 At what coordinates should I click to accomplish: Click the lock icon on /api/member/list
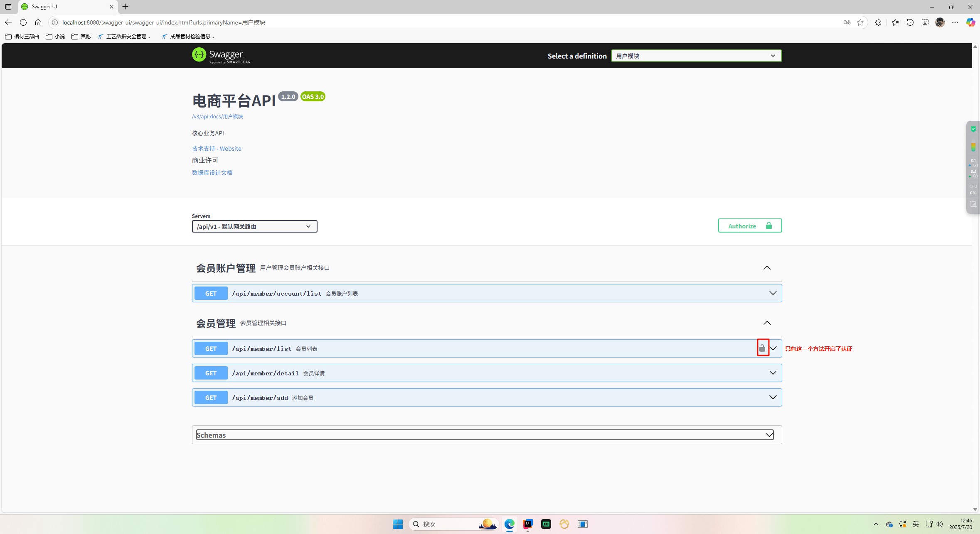click(762, 348)
